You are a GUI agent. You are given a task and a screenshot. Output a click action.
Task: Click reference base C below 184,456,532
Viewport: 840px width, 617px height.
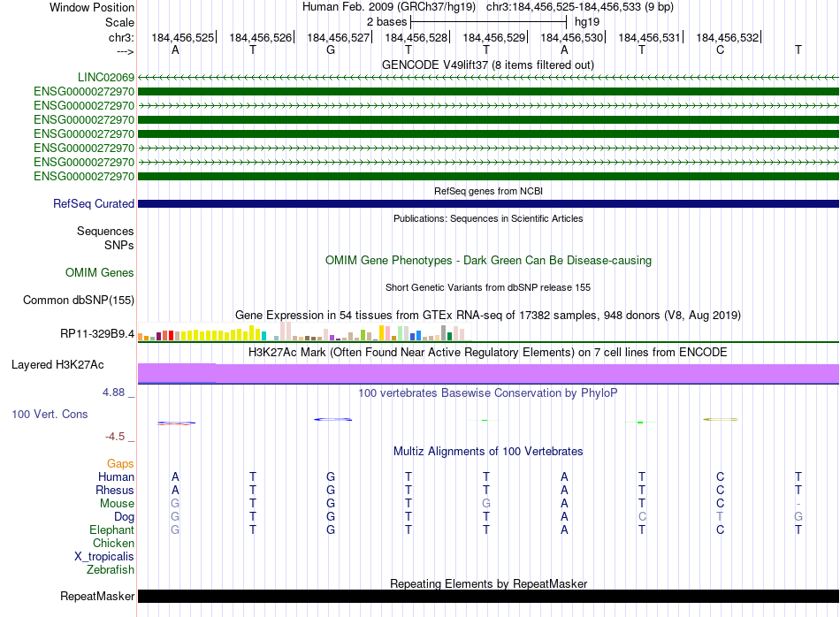click(720, 50)
